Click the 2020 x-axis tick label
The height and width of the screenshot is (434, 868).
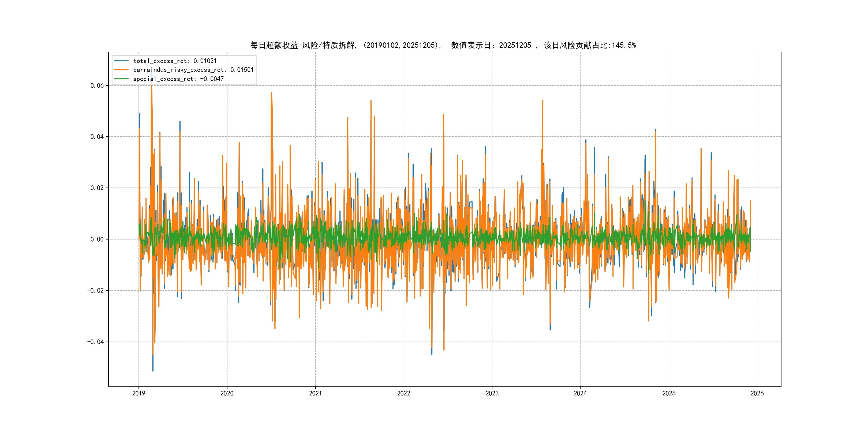pos(227,393)
